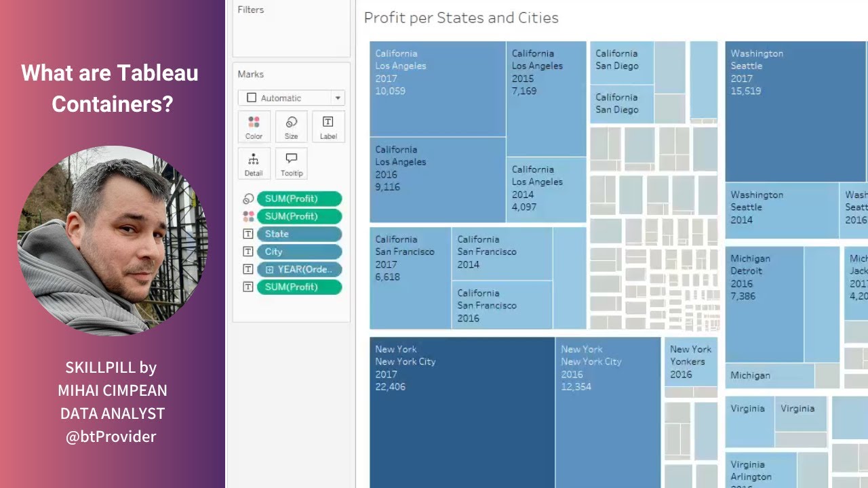Viewport: 868px width, 488px height.
Task: Click the label icon beside the YEAR(Orde.. pill
Action: 248,269
